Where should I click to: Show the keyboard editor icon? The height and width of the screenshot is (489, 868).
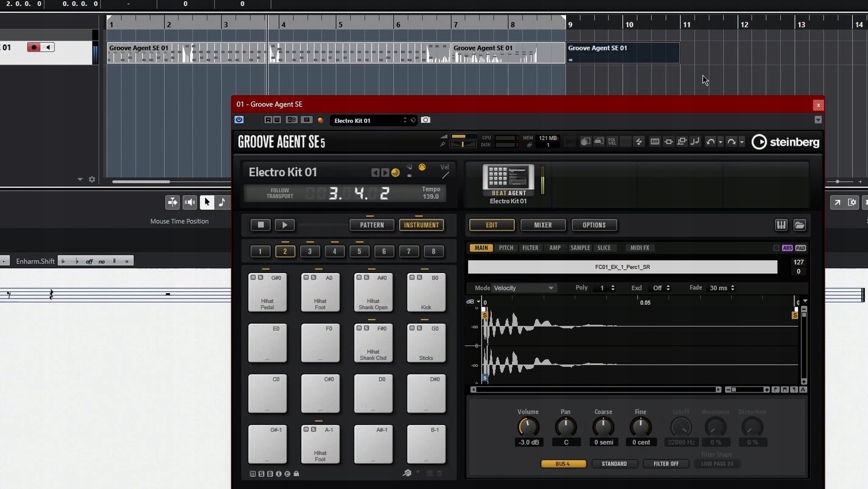coord(781,225)
